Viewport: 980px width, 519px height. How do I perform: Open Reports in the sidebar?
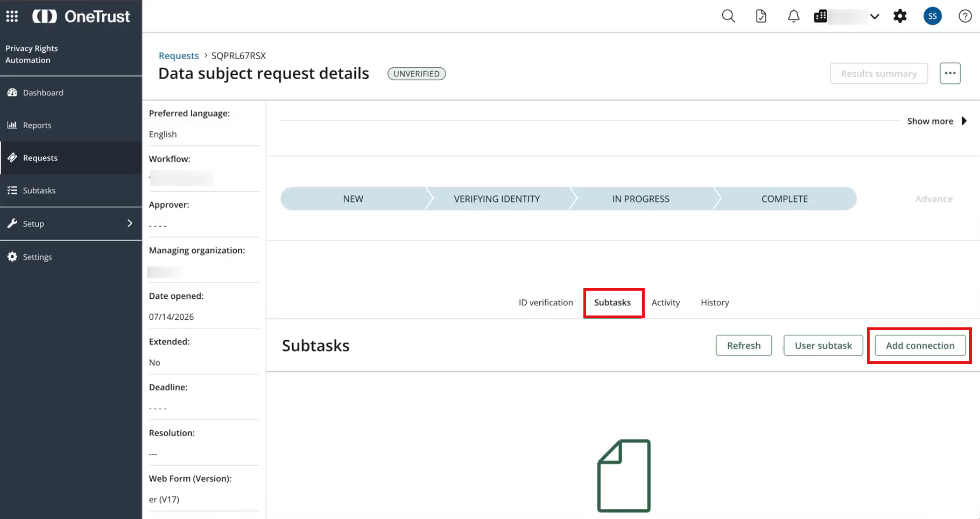click(x=71, y=125)
